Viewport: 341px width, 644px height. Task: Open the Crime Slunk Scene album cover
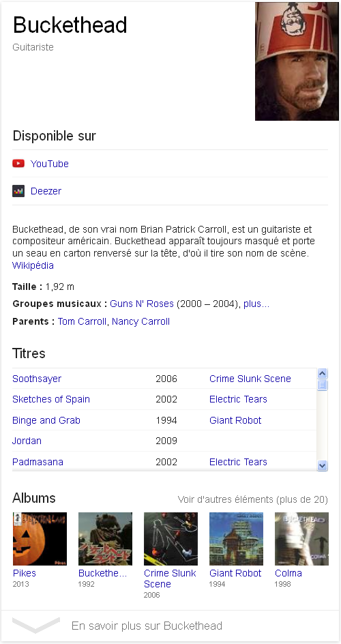(x=170, y=539)
